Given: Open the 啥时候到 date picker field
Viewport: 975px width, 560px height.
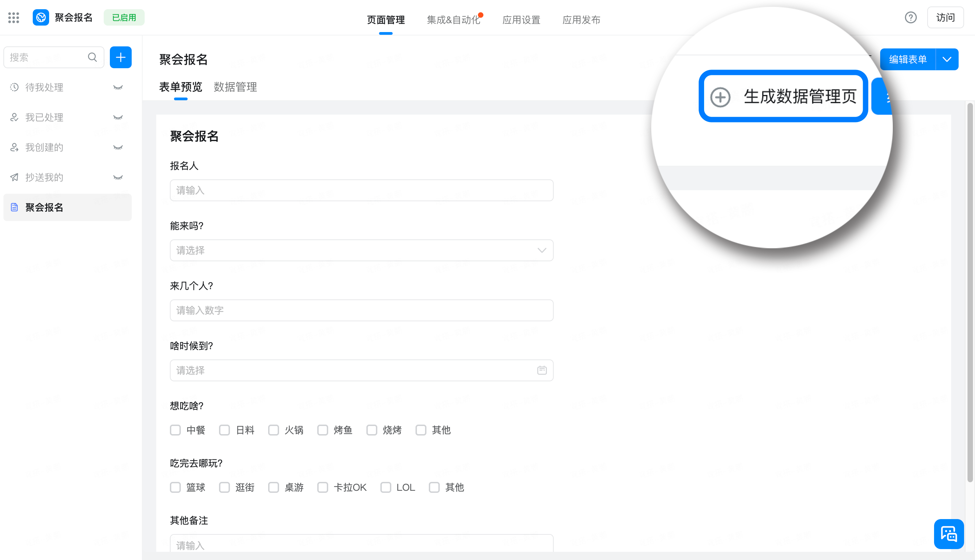Looking at the screenshot, I should coord(362,370).
